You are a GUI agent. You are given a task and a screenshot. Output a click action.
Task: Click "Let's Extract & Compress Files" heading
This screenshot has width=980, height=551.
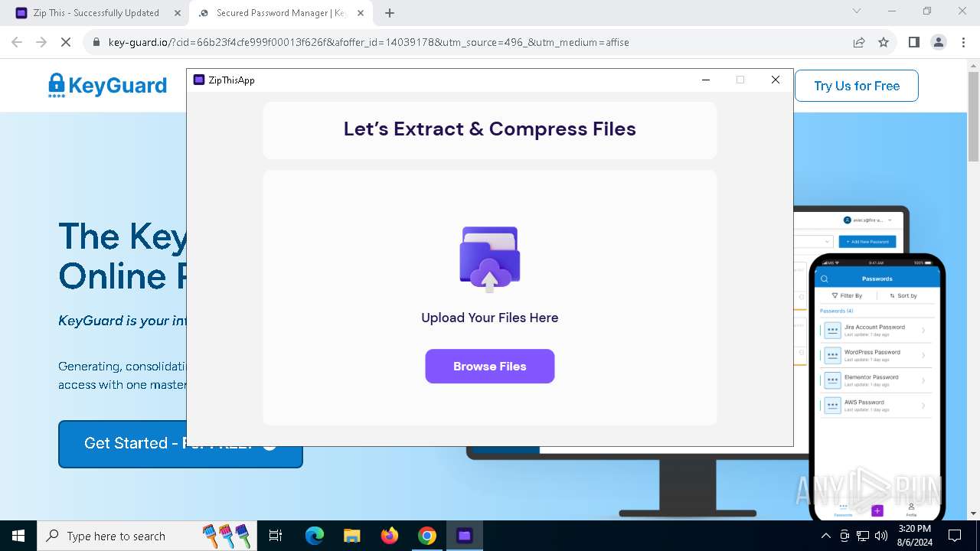[490, 129]
